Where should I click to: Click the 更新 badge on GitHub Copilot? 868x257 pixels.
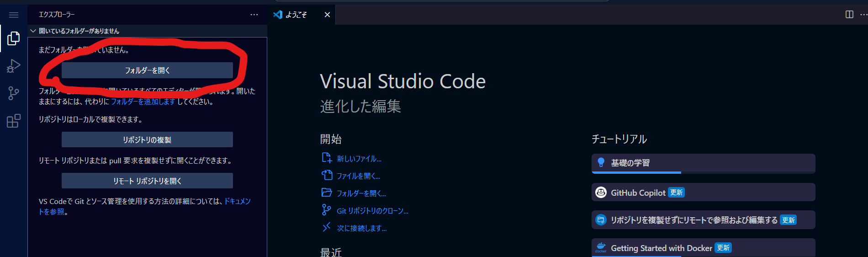pyautogui.click(x=676, y=193)
